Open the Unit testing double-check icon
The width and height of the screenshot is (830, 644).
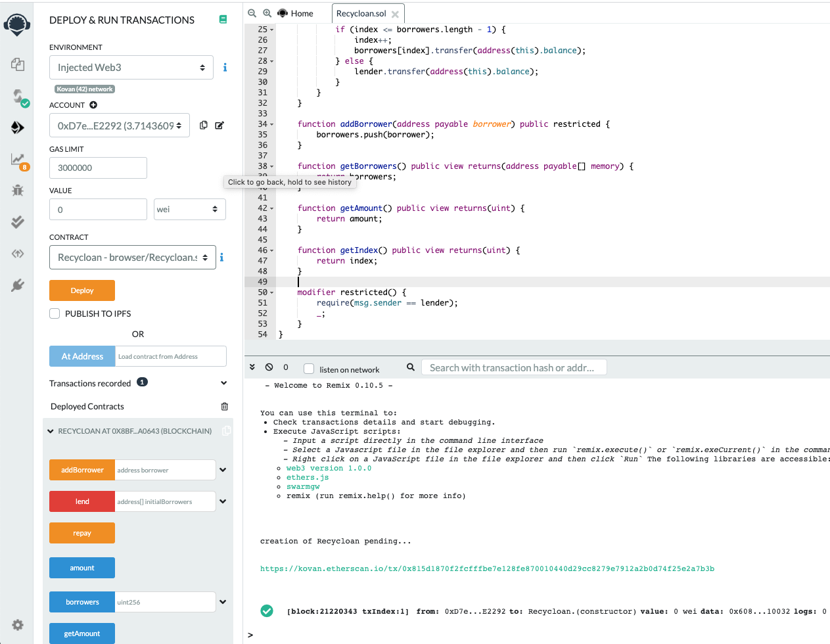[x=18, y=222]
